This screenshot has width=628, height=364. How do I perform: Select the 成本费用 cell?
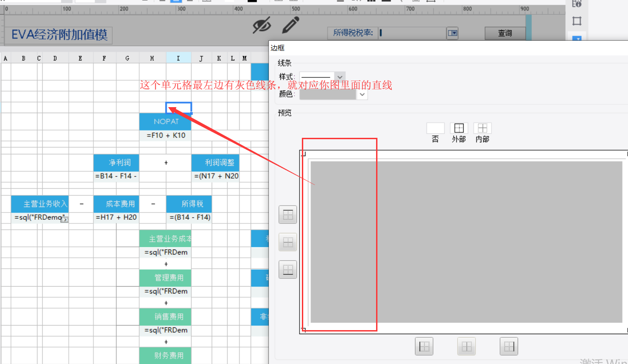click(x=116, y=204)
